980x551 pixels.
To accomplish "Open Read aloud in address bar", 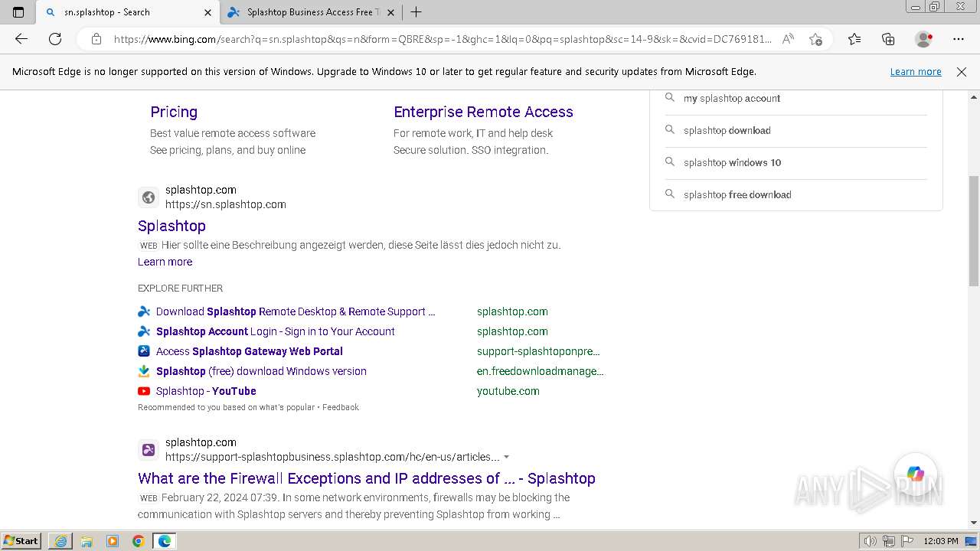I will 788,39.
